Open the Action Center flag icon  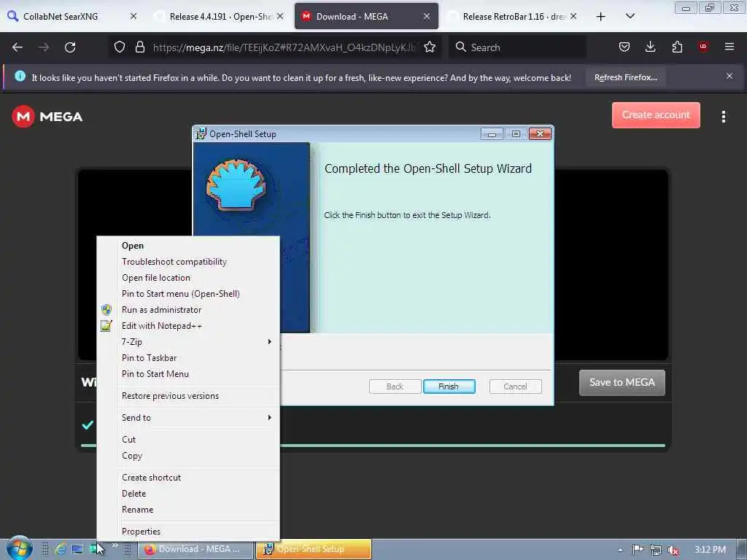click(x=638, y=550)
